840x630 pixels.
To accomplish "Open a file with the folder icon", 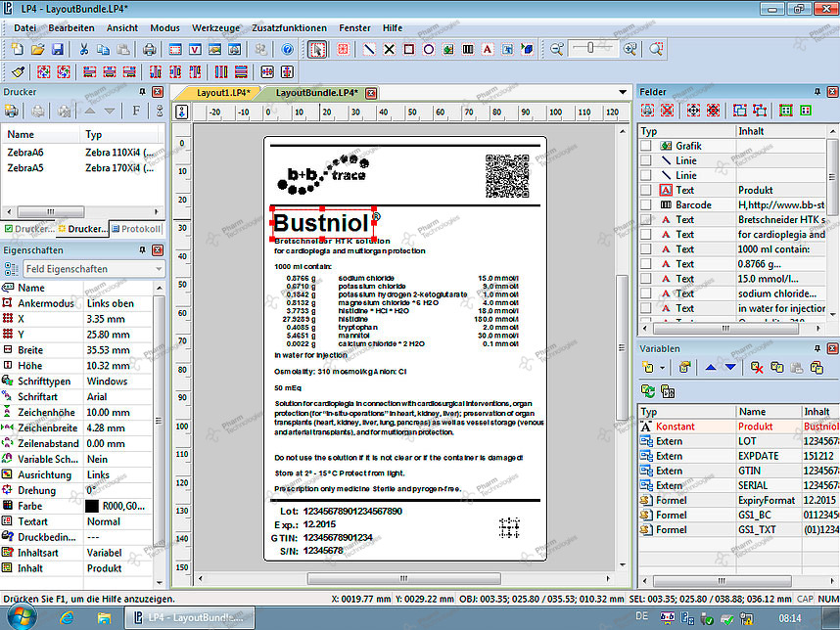I will pyautogui.click(x=37, y=49).
